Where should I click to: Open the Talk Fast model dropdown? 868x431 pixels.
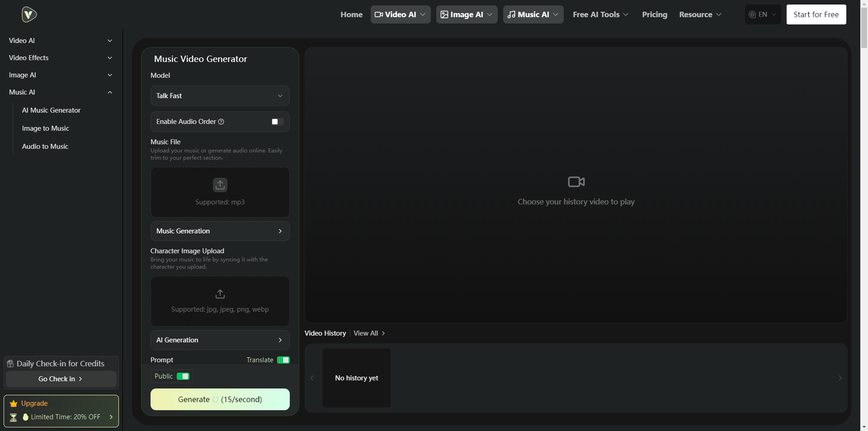(x=220, y=95)
